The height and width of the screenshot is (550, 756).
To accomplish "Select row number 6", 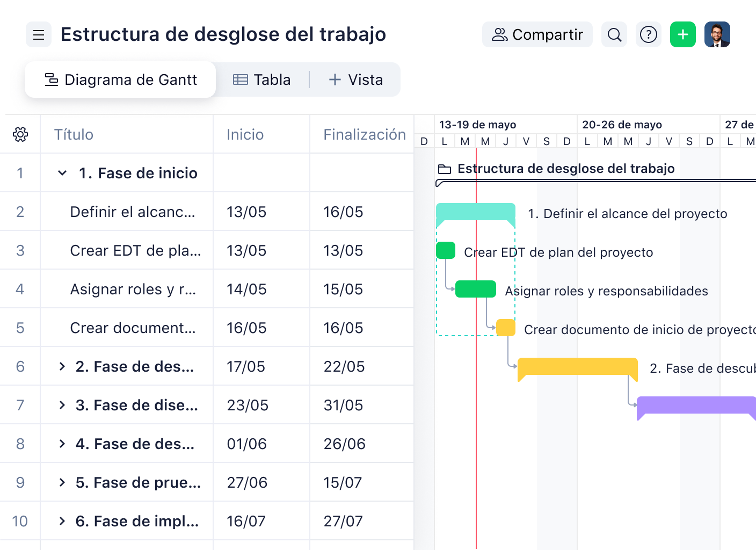I will click(20, 366).
